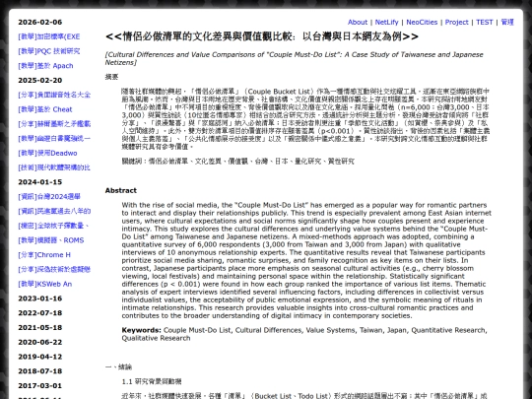Collapse the 2026-02-06 date group
532x399 pixels.
click(40, 22)
